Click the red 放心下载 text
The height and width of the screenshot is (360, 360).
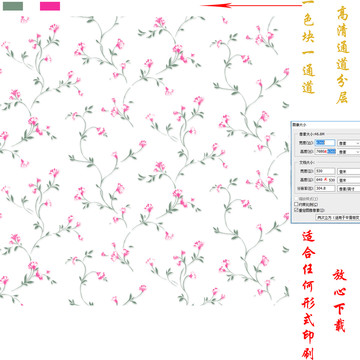click(x=340, y=300)
